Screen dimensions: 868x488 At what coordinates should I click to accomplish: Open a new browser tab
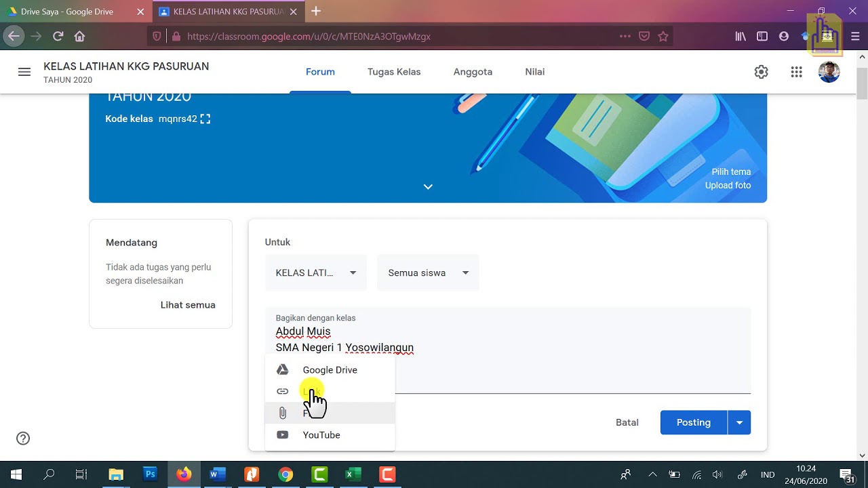(x=316, y=12)
